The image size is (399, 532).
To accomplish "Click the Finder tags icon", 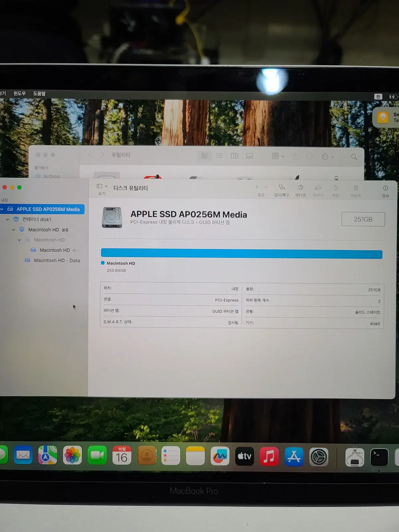I will [310, 156].
